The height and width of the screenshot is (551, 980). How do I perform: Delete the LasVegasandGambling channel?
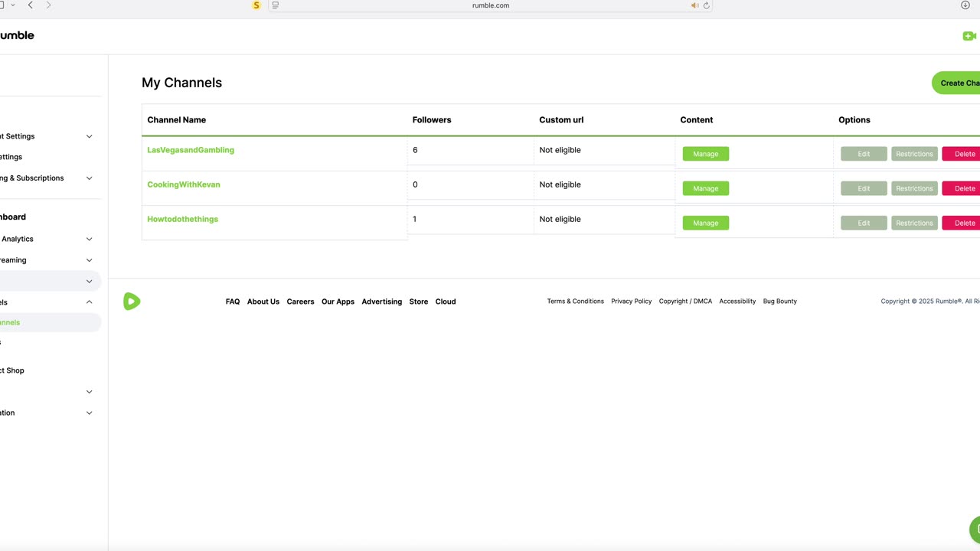point(961,154)
